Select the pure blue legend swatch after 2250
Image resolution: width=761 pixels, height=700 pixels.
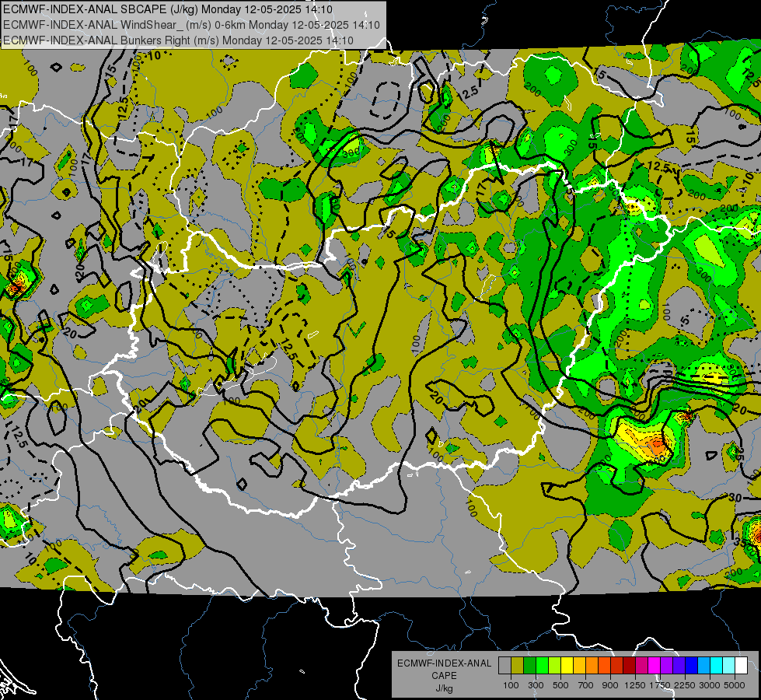click(691, 666)
